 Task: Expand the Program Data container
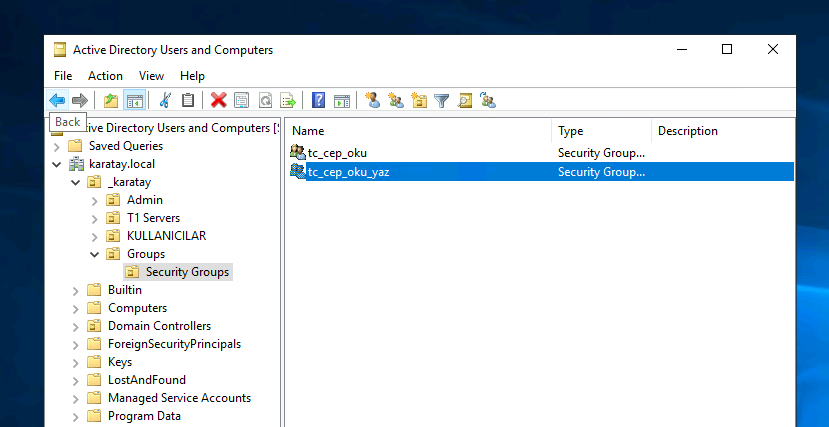click(x=76, y=416)
